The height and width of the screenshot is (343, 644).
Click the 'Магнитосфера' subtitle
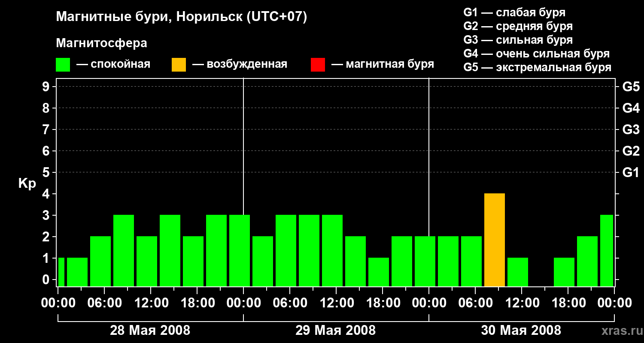click(102, 43)
